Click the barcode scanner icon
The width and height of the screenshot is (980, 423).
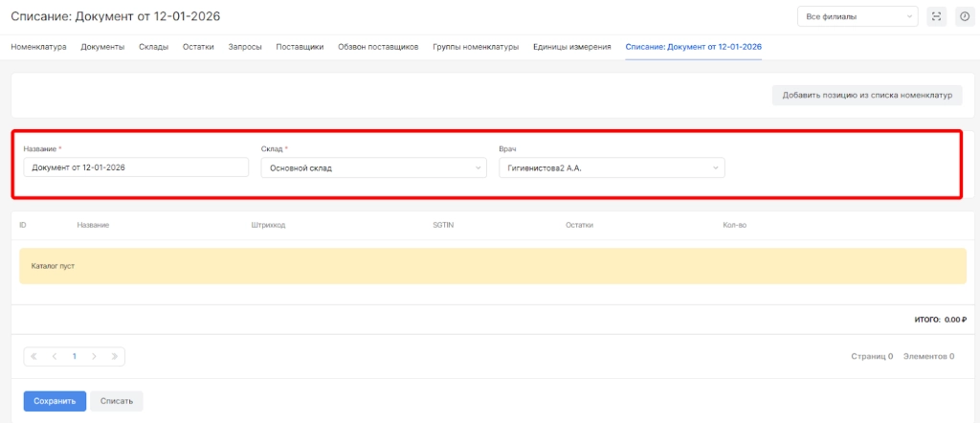[936, 16]
